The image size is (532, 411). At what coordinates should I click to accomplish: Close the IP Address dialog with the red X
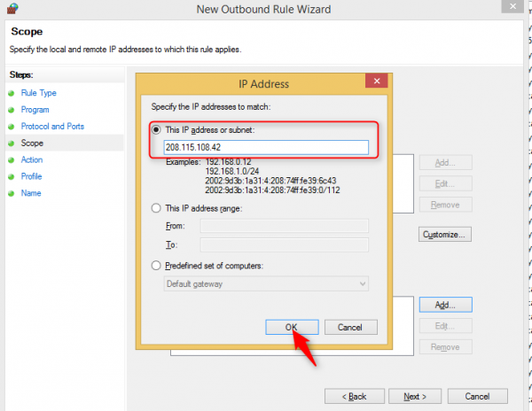377,81
